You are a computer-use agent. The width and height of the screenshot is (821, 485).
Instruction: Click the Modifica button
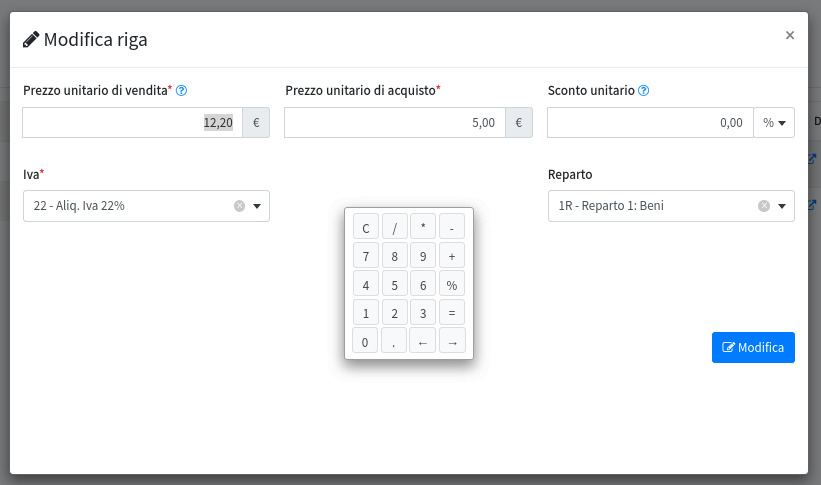(x=753, y=347)
